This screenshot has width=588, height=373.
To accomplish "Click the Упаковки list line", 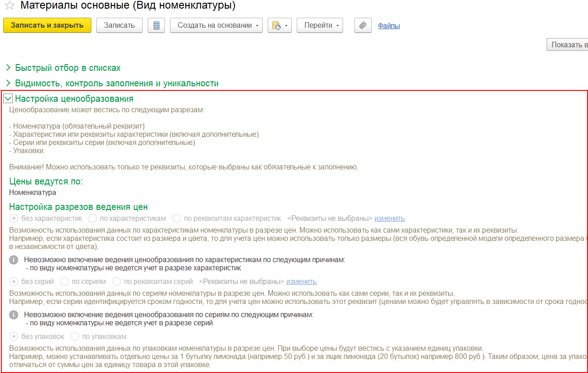I will [27, 151].
